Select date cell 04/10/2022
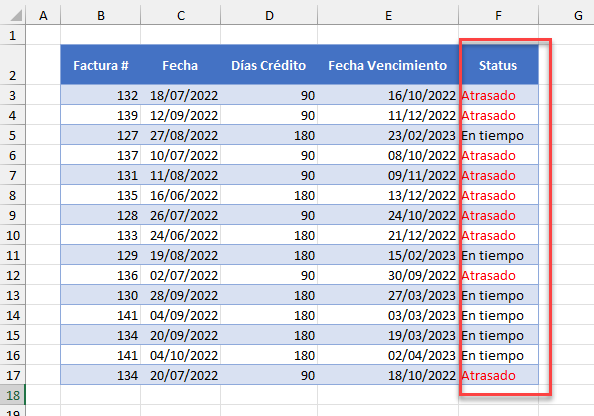 click(x=181, y=355)
